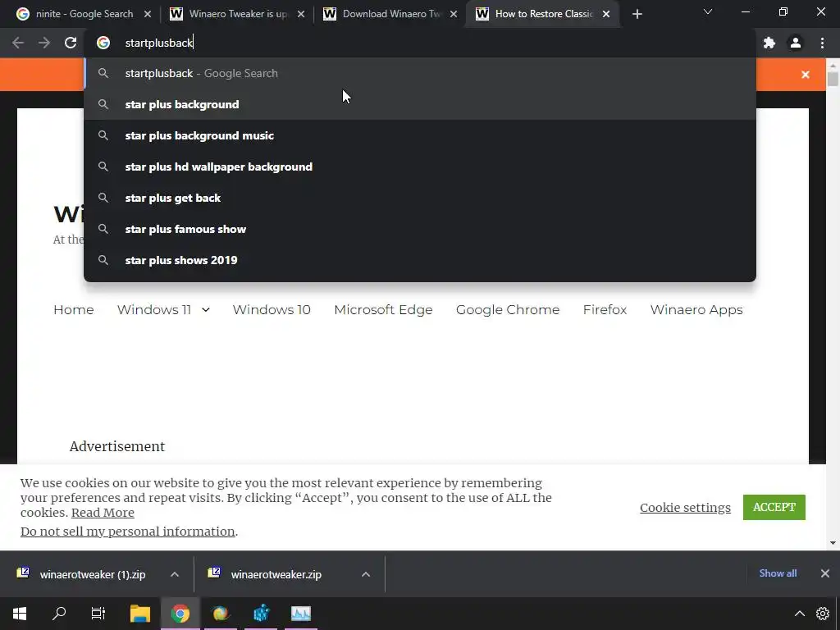
Task: Open the Windows 10 navigation link
Action: pyautogui.click(x=272, y=309)
